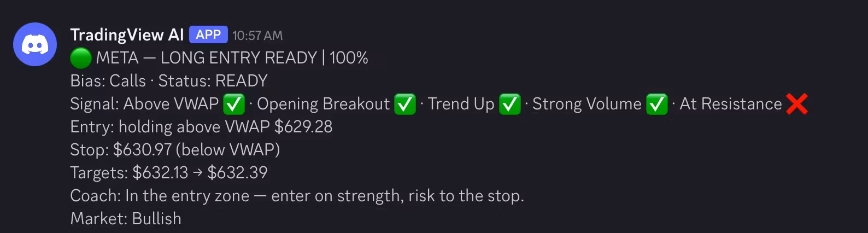
Task: Click the Bias: Calls status line
Action: tap(169, 81)
